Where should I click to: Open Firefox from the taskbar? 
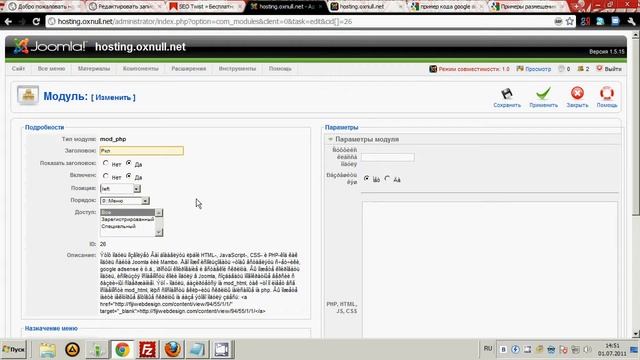click(x=172, y=350)
